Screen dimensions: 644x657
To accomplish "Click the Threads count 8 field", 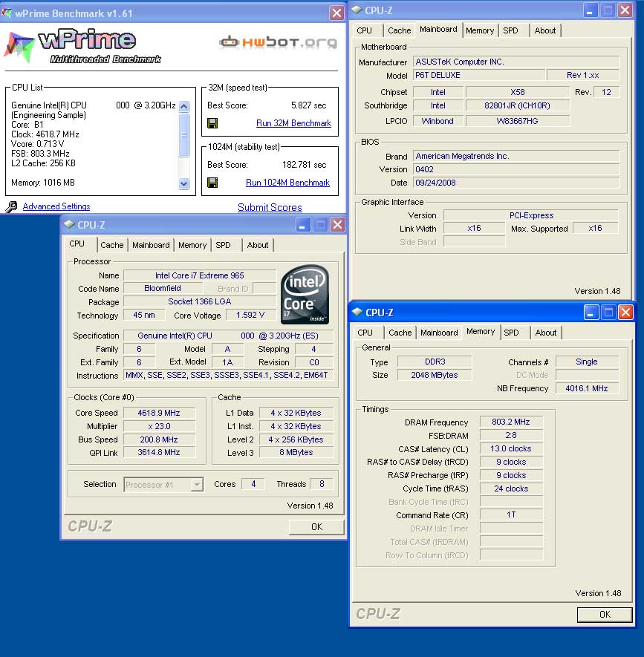I will point(322,484).
